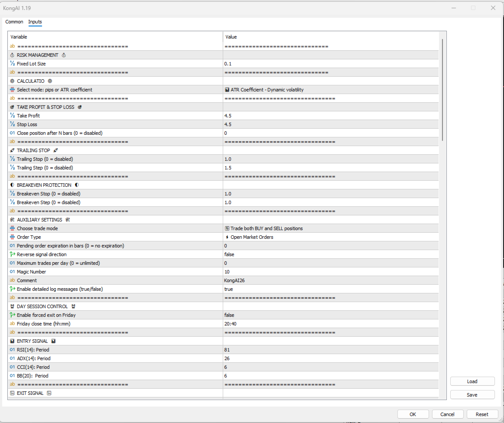Click the Take Profit row icon
This screenshot has height=423, width=504.
pyautogui.click(x=12, y=116)
